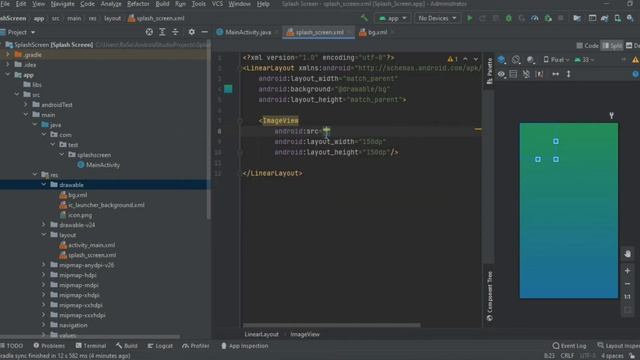Expand the mipmap-hdpi folder
Viewport: 640px width, 360px height.
point(44,275)
